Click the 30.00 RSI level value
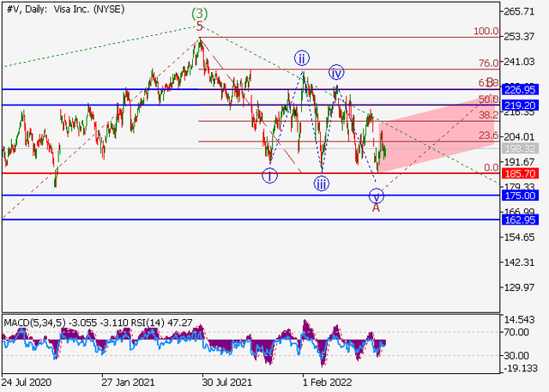 point(516,356)
